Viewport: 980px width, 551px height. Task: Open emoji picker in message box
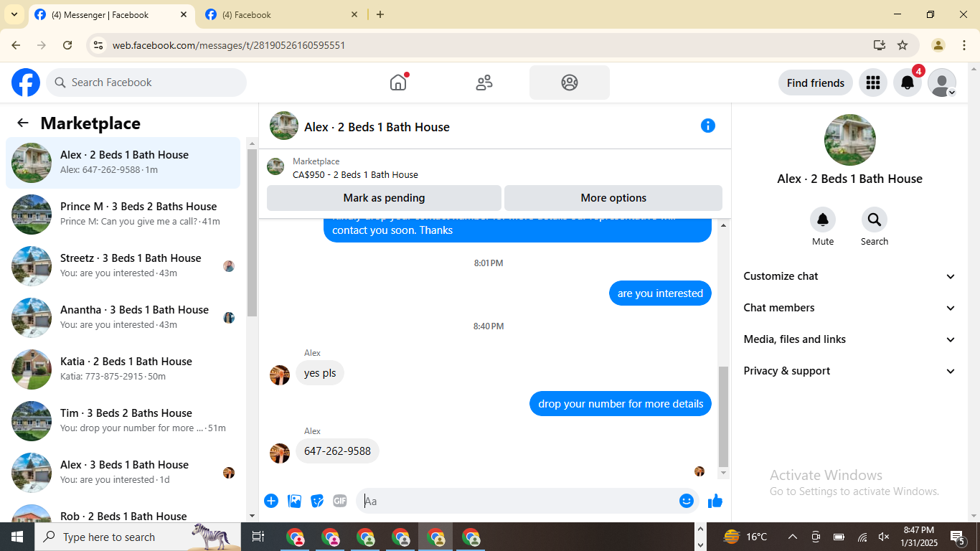(687, 501)
